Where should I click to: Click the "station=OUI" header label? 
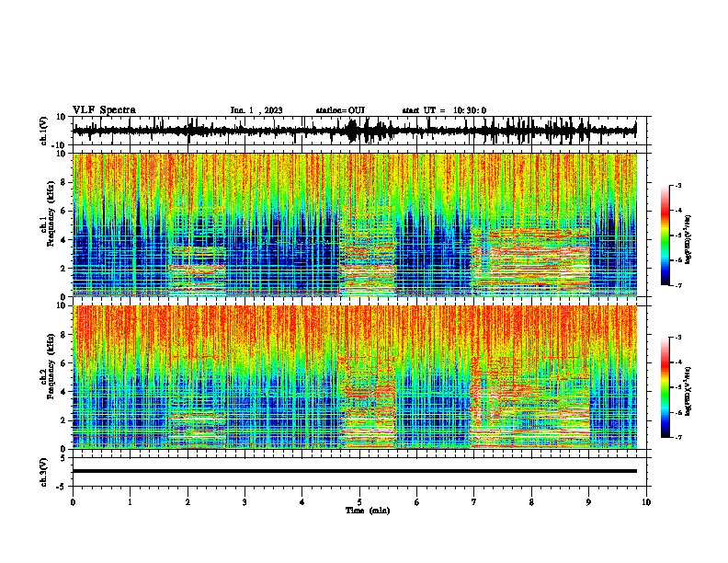click(340, 110)
